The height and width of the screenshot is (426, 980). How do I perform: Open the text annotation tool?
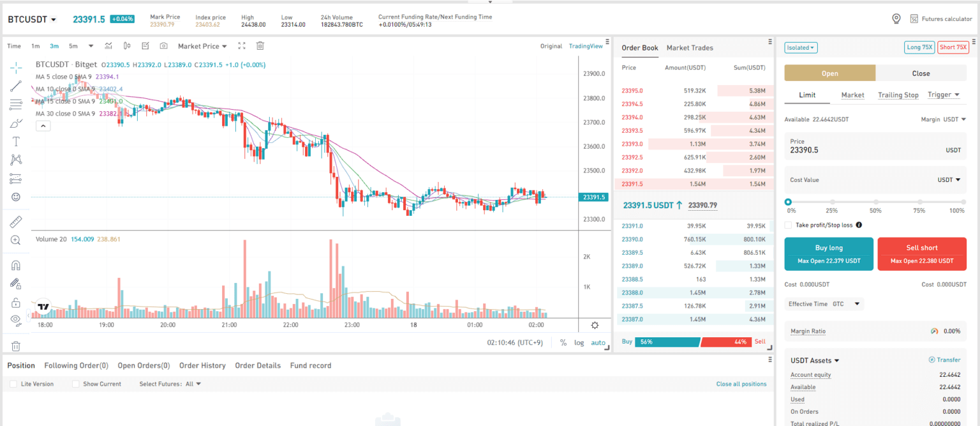(x=16, y=141)
